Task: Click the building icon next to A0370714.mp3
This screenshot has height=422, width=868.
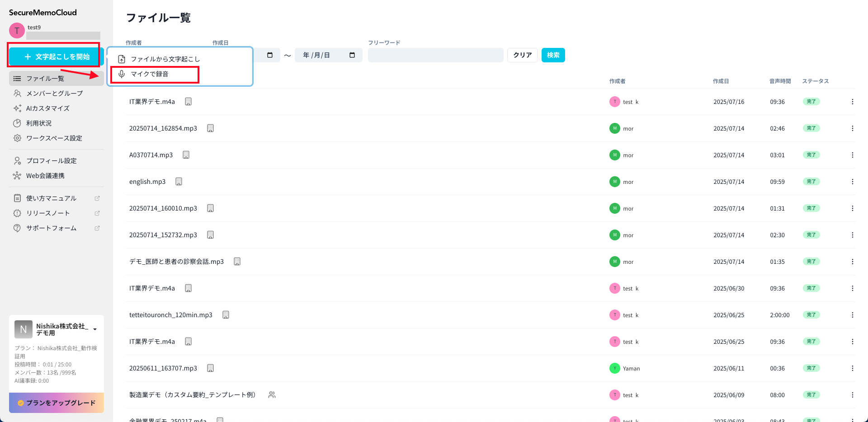Action: tap(186, 155)
